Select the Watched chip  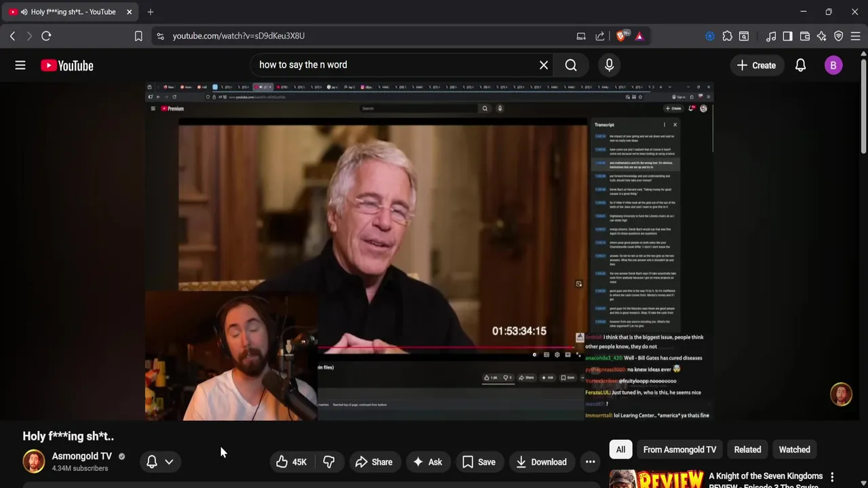(x=794, y=449)
